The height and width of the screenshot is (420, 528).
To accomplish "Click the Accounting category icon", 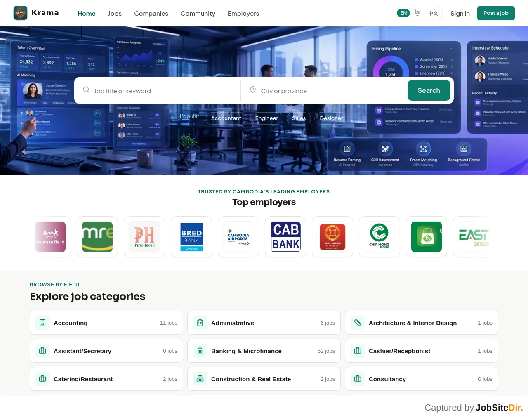I will (42, 323).
